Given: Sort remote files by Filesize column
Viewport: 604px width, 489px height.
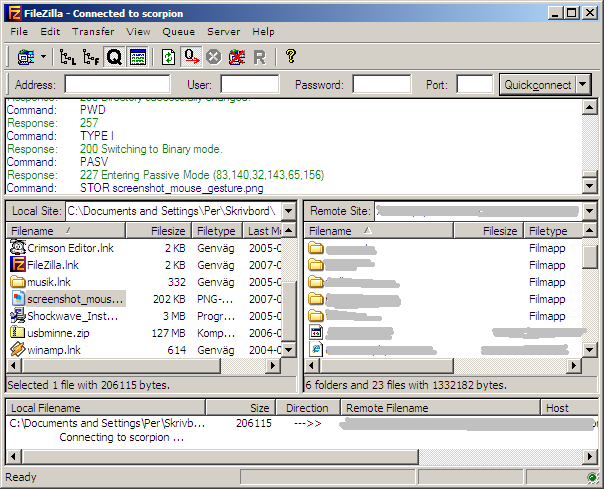Looking at the screenshot, I should coord(488,231).
